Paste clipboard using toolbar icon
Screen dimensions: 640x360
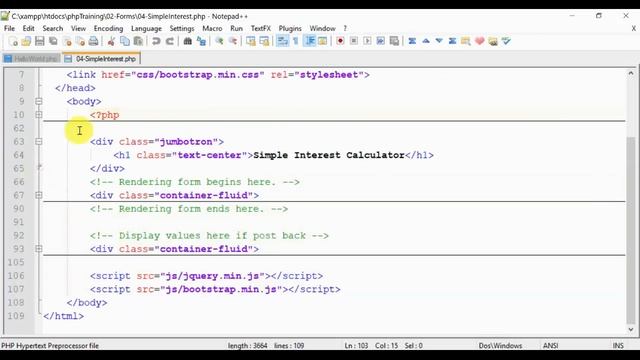138,41
